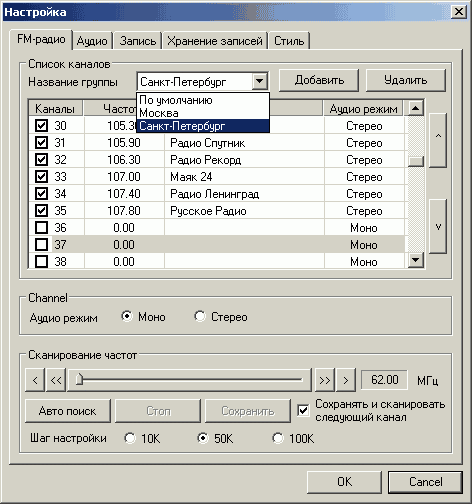Choose Санкт-Петербург from open dropdown list
Screen dimensions: 472x504
tap(203, 126)
